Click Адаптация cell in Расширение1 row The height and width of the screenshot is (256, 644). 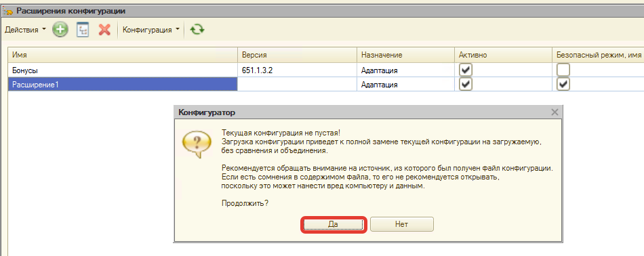click(x=406, y=85)
